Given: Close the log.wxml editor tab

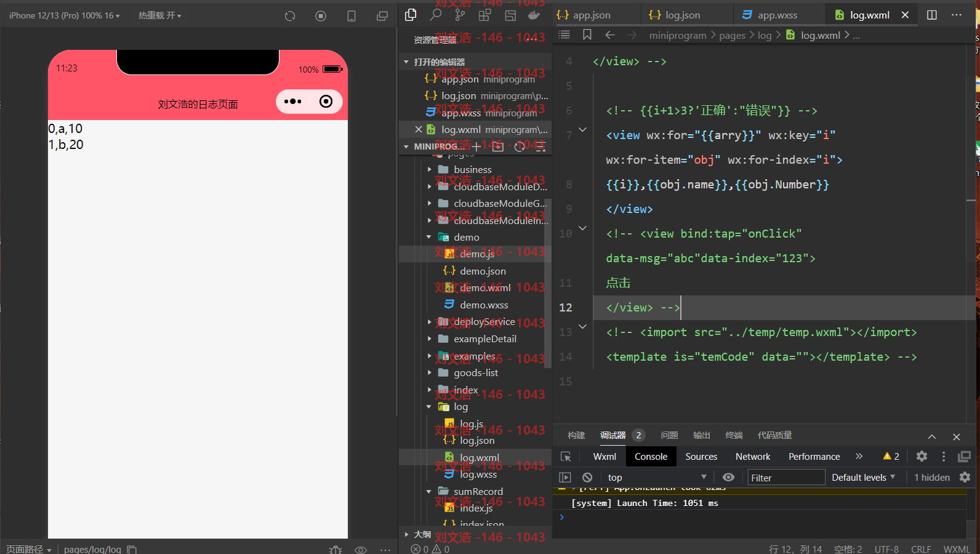Looking at the screenshot, I should (x=905, y=15).
